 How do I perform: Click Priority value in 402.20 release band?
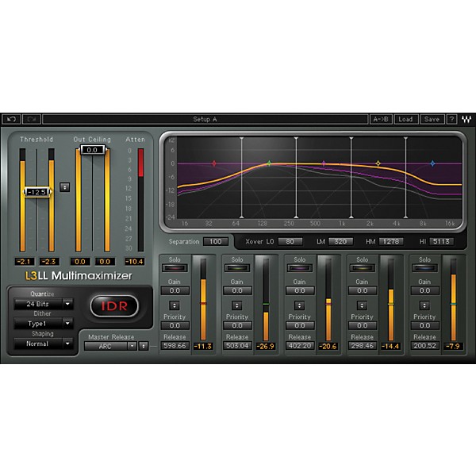300,325
